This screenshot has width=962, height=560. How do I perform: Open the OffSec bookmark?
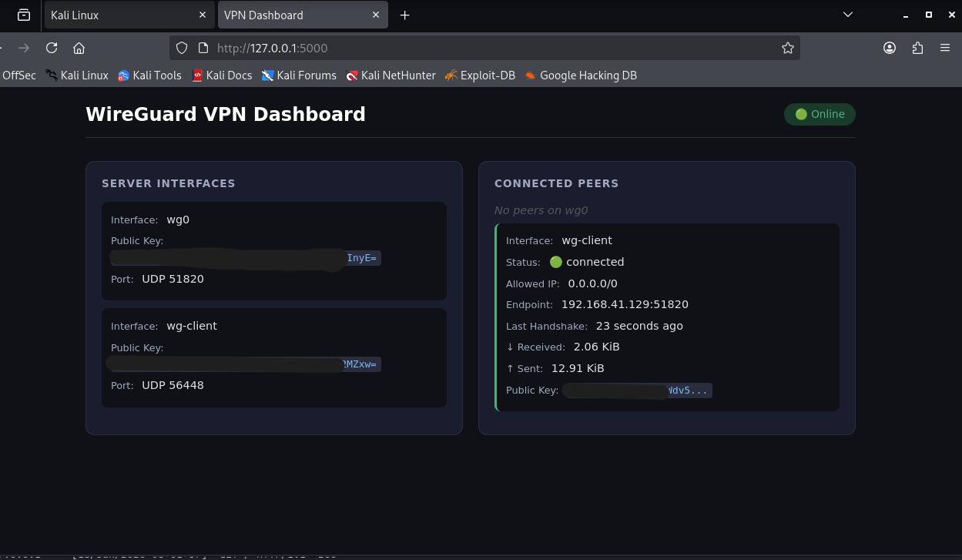pos(18,75)
